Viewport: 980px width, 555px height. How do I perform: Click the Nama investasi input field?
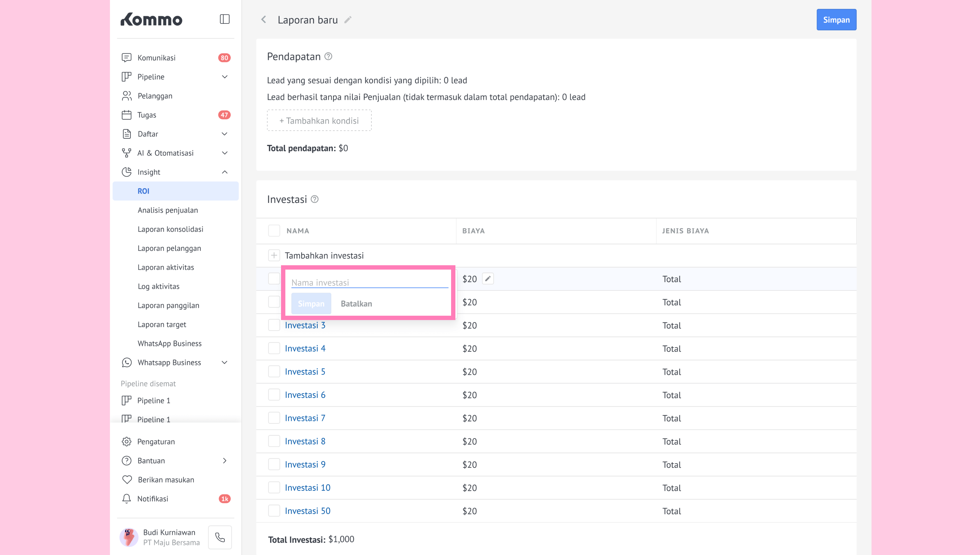[x=369, y=283]
